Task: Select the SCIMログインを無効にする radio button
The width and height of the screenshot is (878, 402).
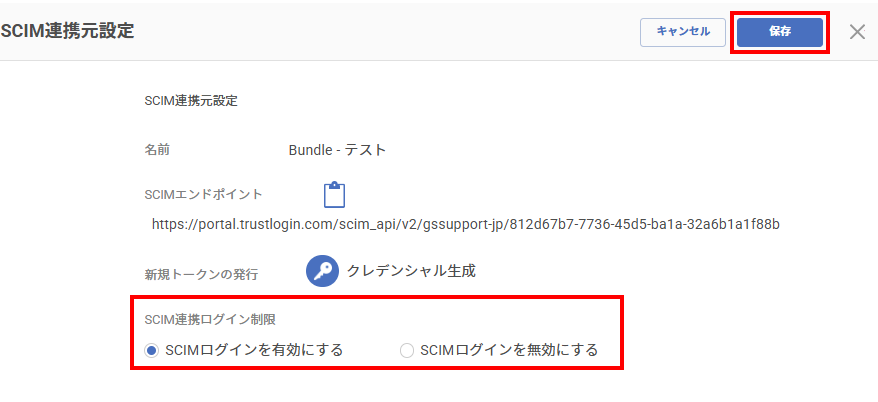Action: coord(407,350)
